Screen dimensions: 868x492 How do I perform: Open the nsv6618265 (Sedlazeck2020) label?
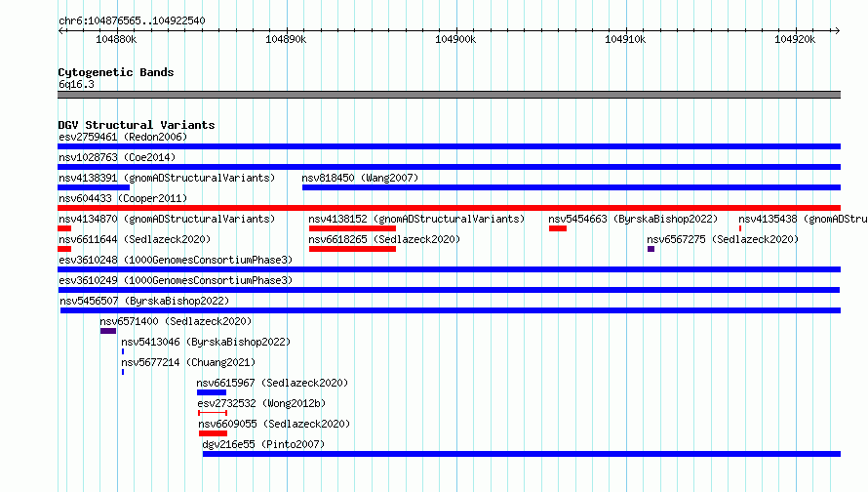(x=384, y=239)
